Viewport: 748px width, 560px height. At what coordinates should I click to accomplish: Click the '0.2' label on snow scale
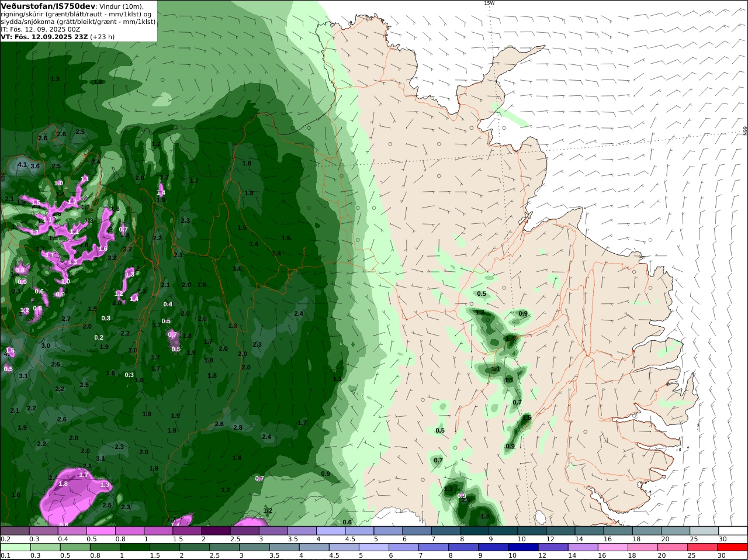tap(6, 539)
